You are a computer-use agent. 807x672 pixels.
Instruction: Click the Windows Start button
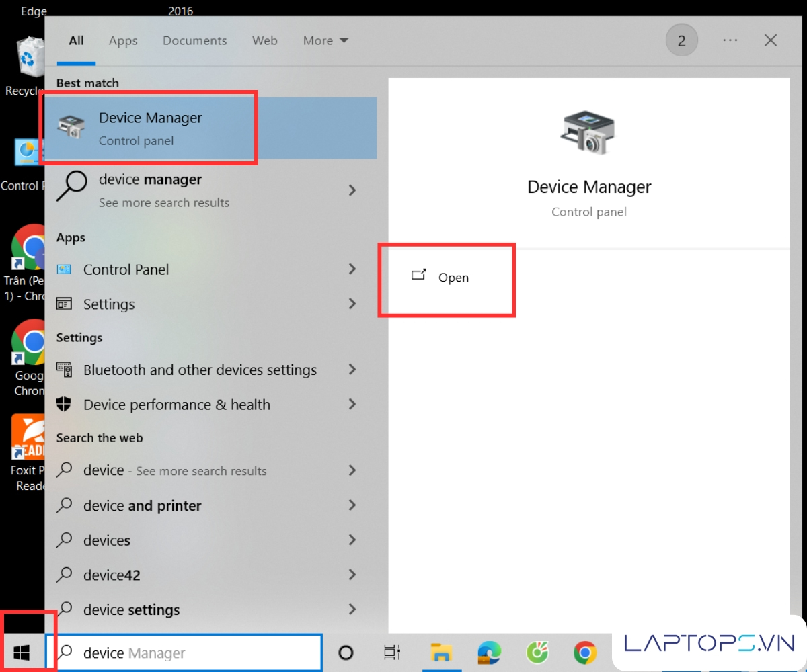[x=22, y=652]
